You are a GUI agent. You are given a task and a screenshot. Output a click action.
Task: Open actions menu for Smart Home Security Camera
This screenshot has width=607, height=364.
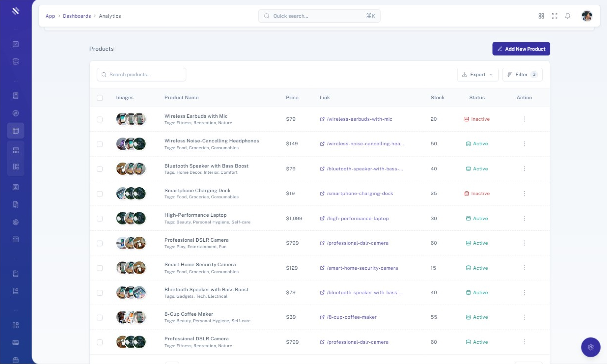[524, 268]
